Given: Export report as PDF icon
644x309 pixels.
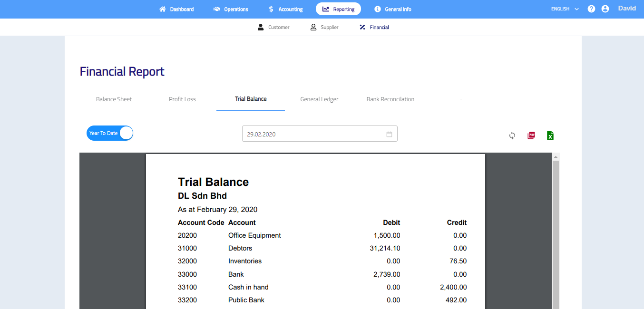Looking at the screenshot, I should pos(531,135).
